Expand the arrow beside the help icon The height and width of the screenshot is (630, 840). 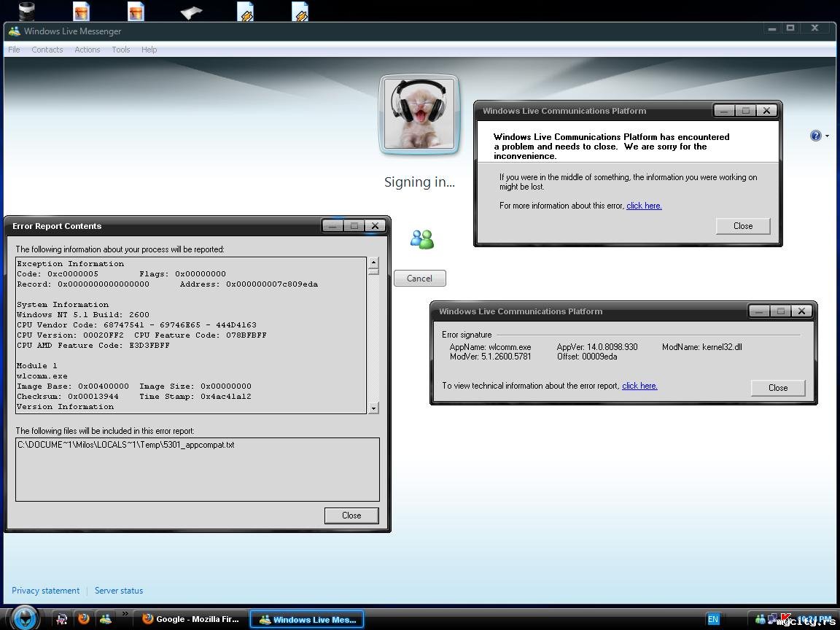tap(827, 136)
